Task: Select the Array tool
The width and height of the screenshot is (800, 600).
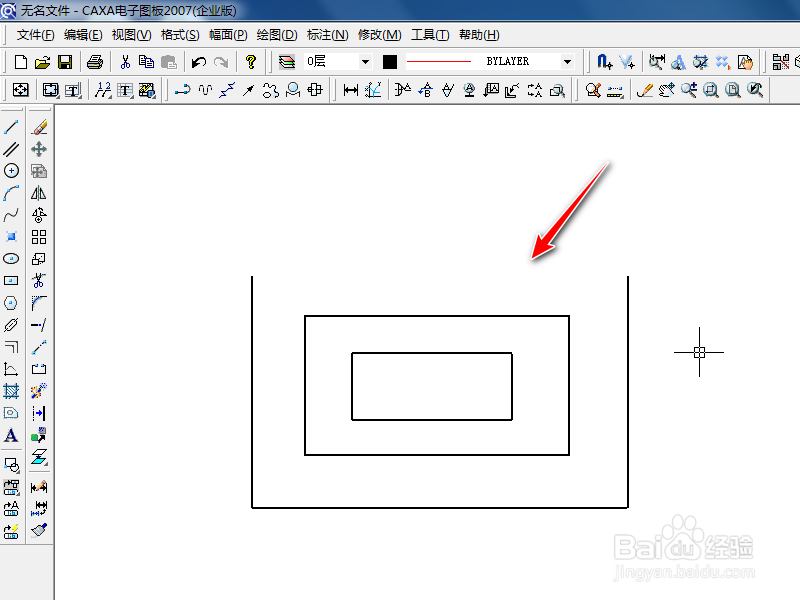Action: [x=39, y=237]
